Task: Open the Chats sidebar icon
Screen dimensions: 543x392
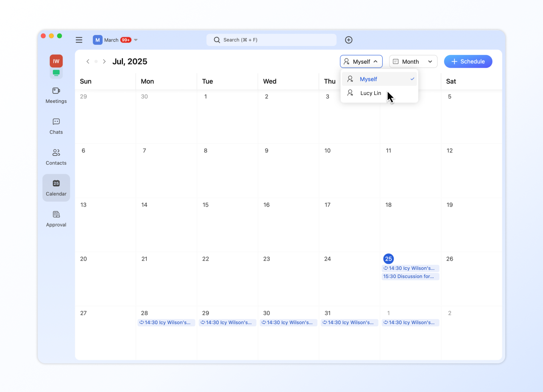Action: (x=56, y=126)
